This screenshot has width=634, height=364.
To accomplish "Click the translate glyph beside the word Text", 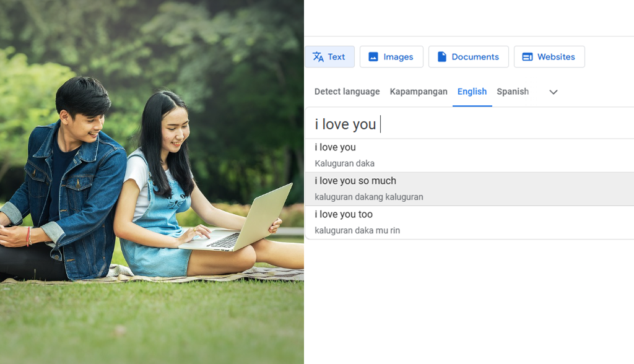I will pyautogui.click(x=318, y=56).
